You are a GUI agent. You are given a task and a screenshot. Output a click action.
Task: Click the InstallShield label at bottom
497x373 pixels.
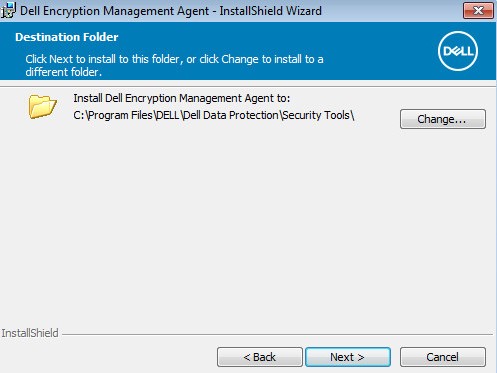[30, 333]
